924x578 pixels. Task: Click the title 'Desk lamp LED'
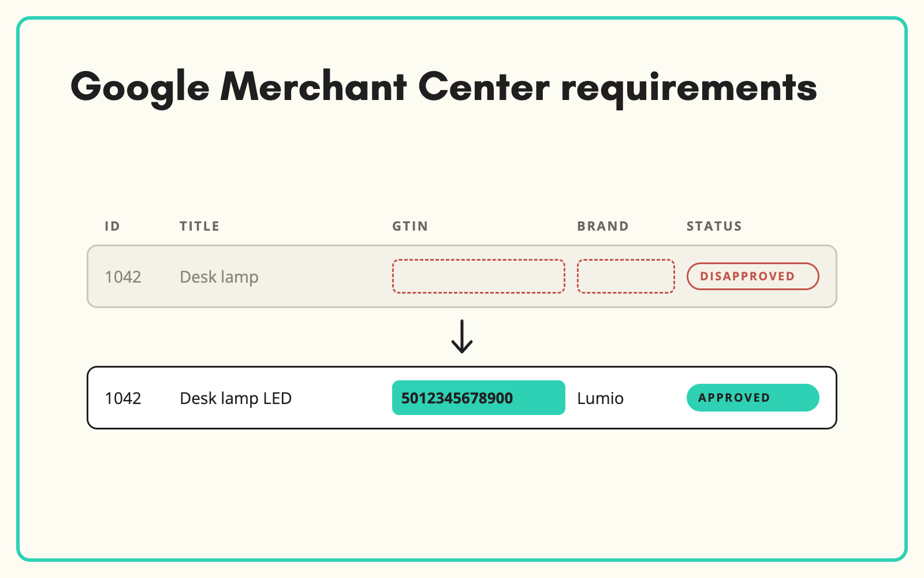pos(236,398)
